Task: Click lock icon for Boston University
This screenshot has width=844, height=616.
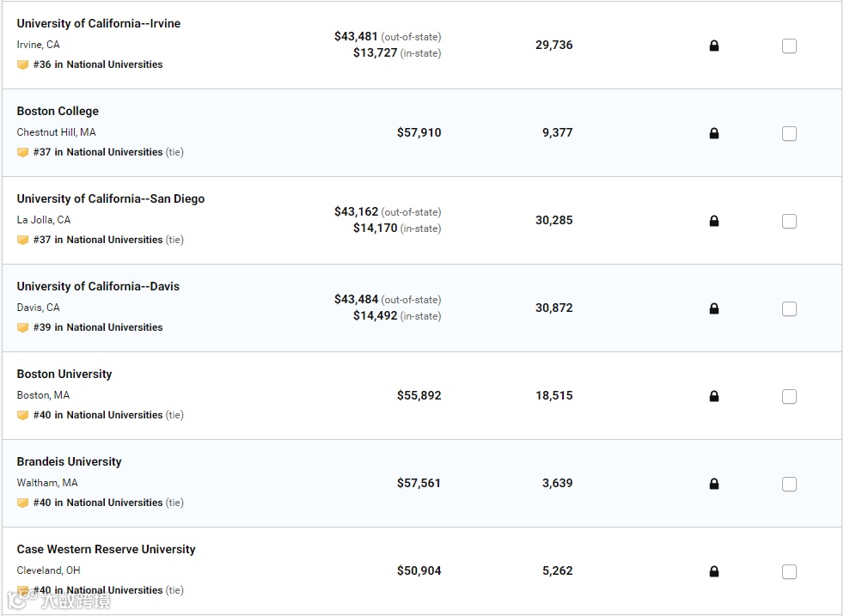Action: [x=714, y=396]
